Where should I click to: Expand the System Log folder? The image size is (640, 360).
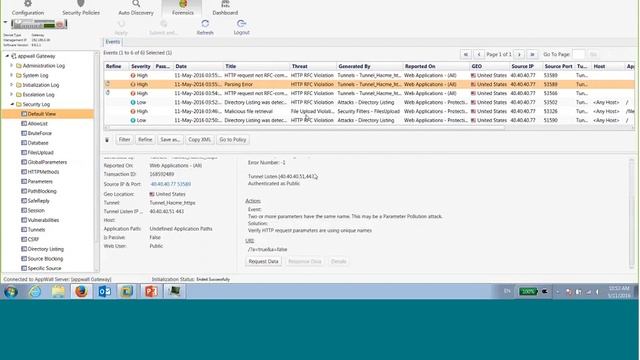(x=12, y=75)
